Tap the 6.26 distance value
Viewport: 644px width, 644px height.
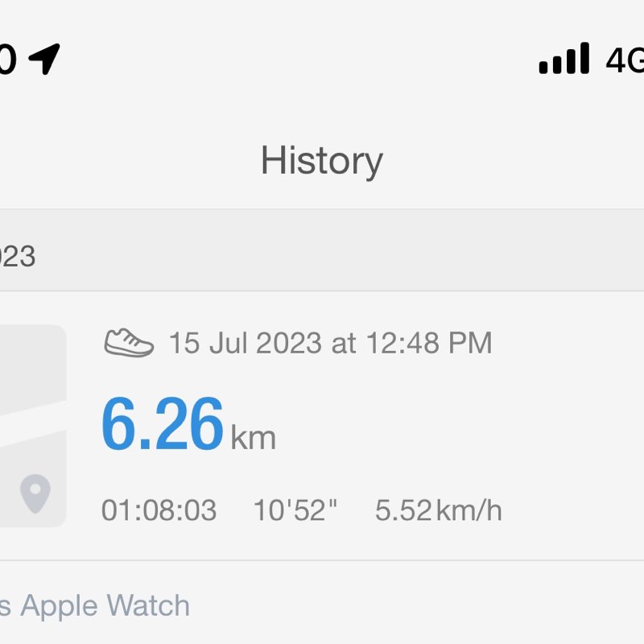162,425
